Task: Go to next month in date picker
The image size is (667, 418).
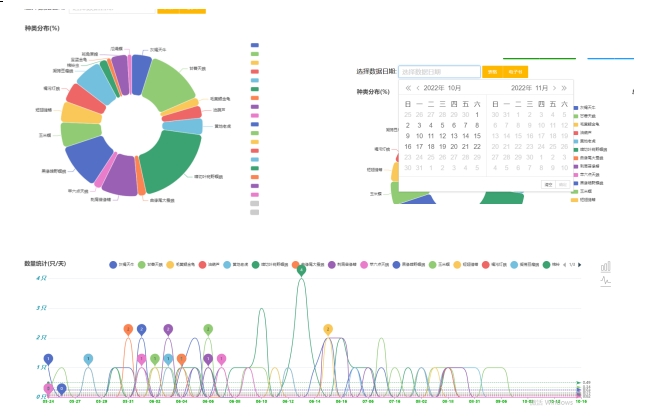Action: 555,88
